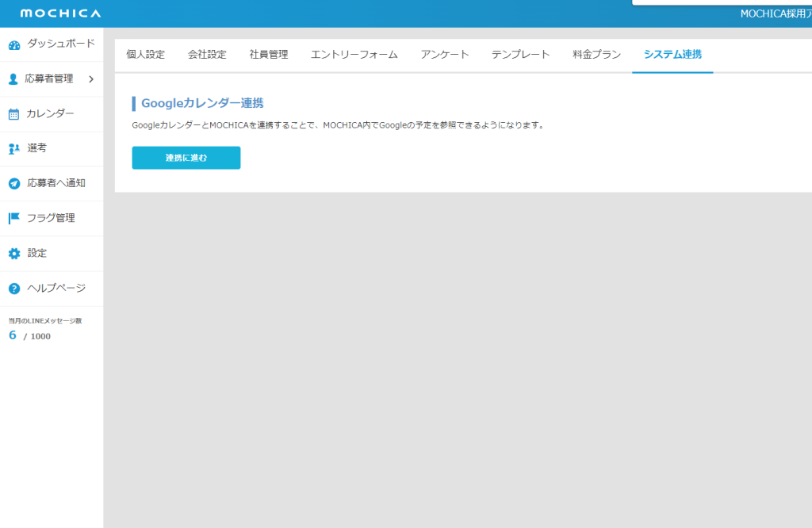
Task: Click the MOCHICA採用 account name in header
Action: (775, 14)
